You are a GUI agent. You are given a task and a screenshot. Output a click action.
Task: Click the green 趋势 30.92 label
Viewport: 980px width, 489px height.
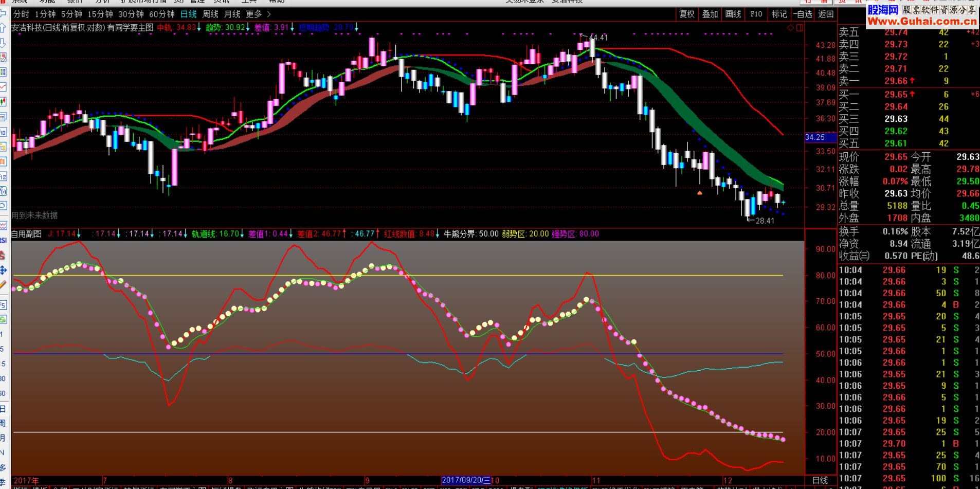tap(227, 27)
